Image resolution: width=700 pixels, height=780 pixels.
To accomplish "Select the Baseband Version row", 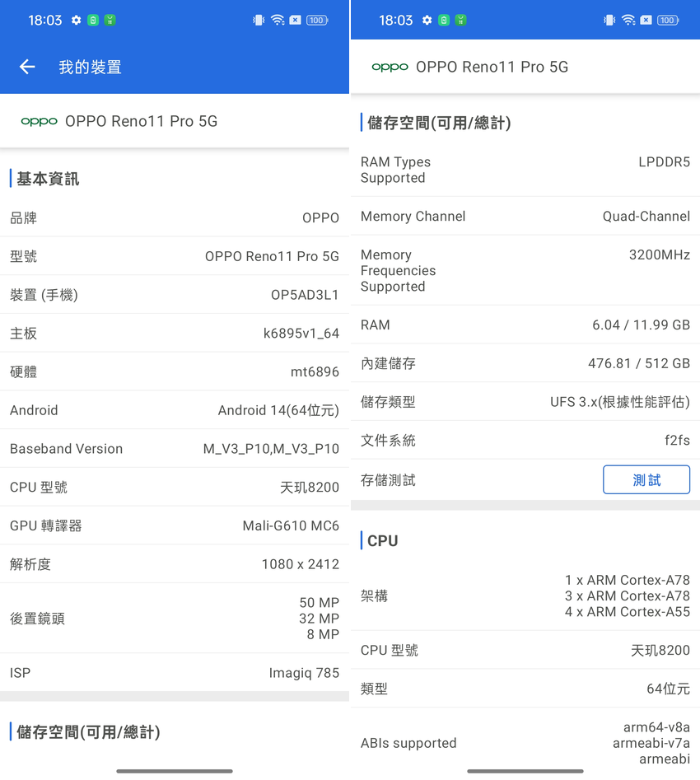I will click(x=175, y=449).
